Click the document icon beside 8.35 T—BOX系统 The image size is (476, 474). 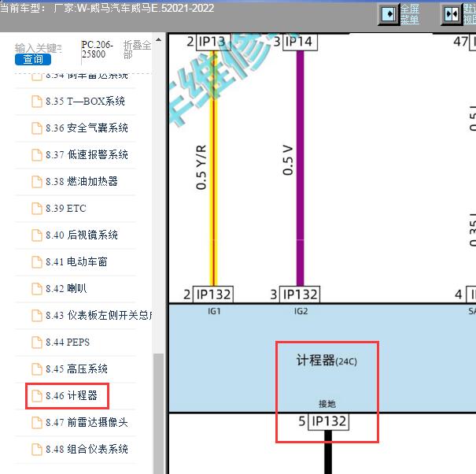coord(37,102)
